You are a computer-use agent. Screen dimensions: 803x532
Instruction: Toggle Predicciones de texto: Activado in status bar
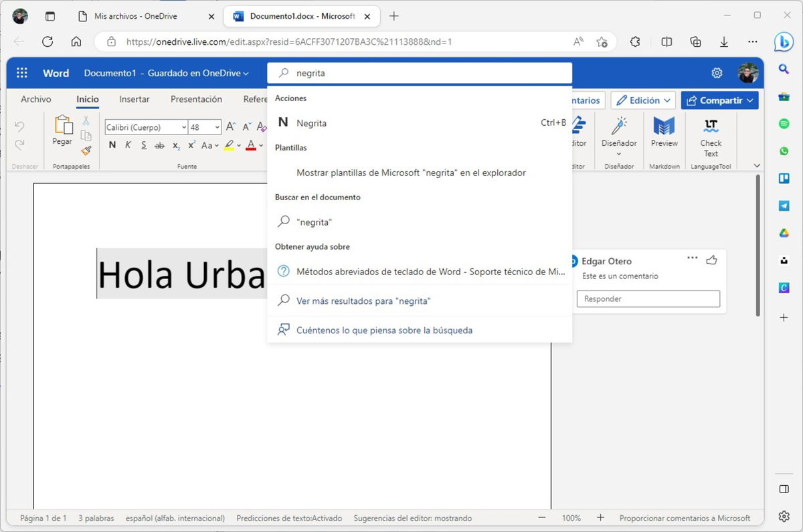click(x=289, y=518)
